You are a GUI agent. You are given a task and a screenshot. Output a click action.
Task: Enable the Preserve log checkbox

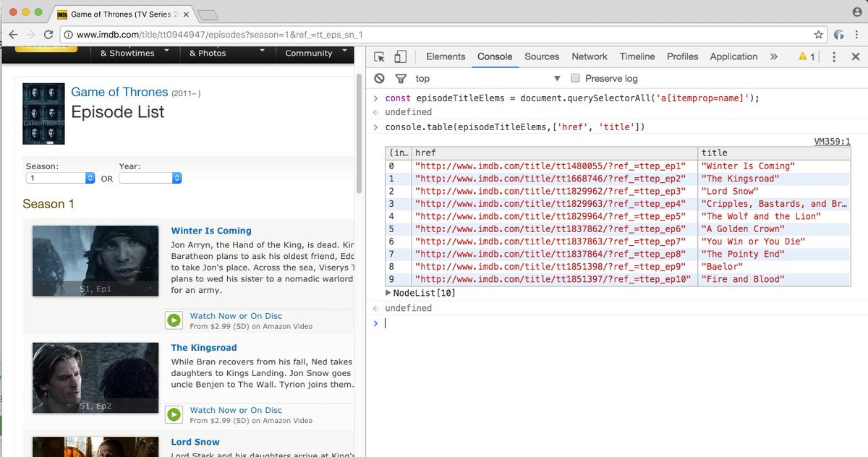575,78
